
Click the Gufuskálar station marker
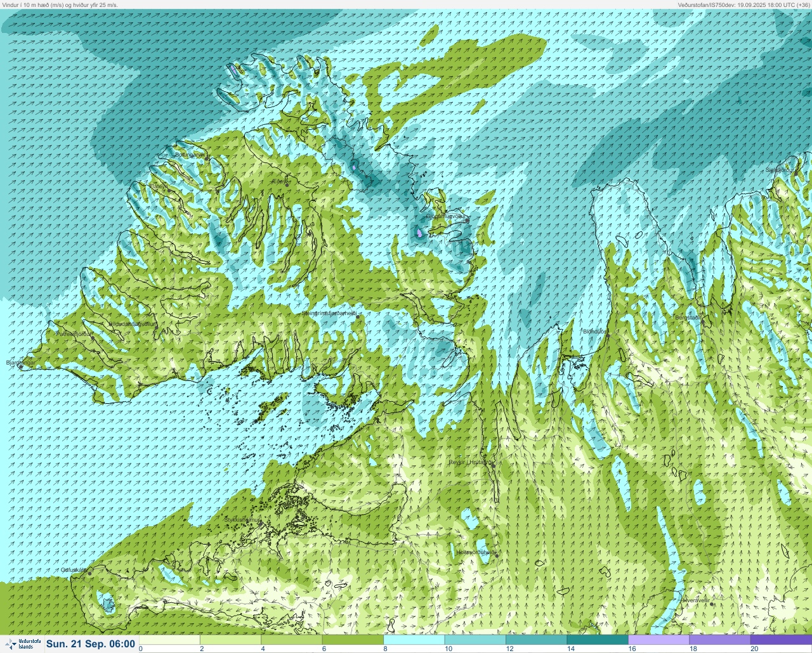point(90,573)
